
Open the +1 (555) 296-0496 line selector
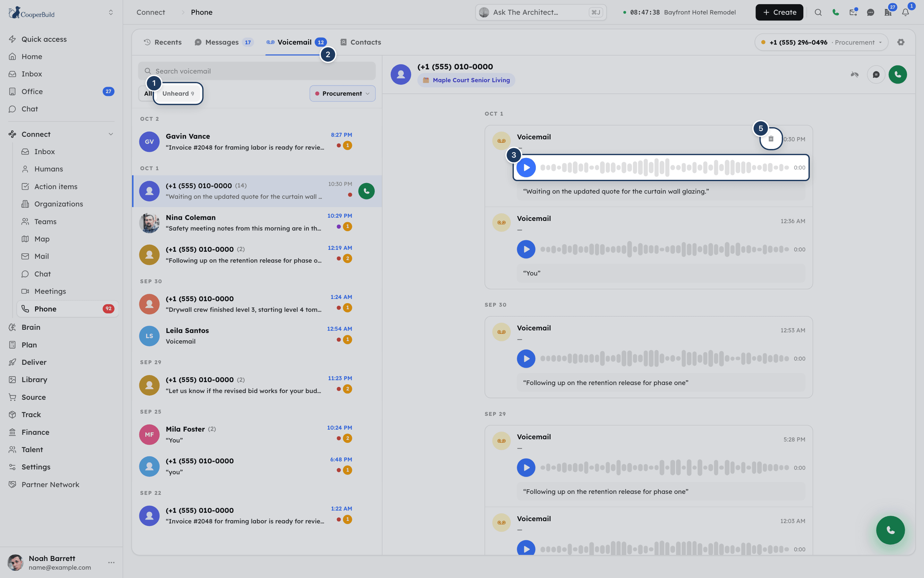tap(821, 42)
